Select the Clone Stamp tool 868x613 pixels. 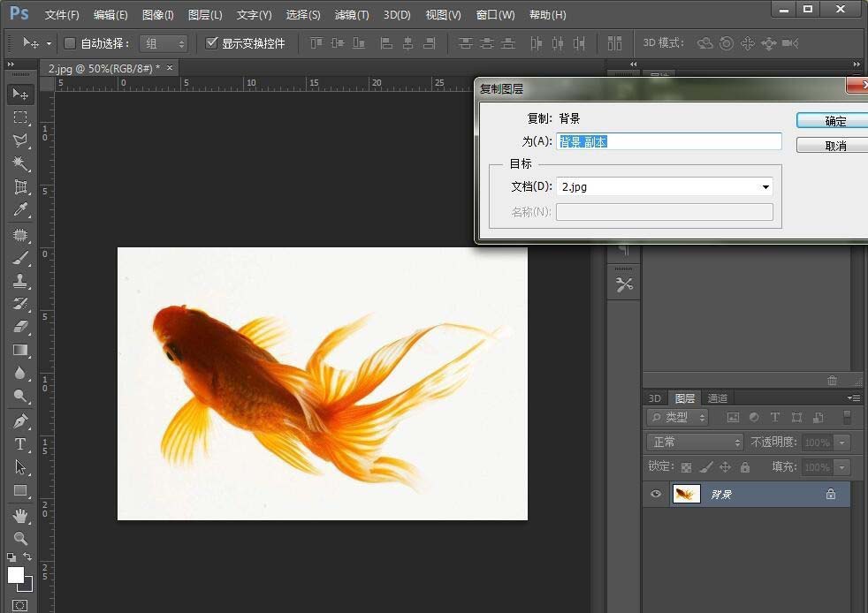[x=20, y=280]
